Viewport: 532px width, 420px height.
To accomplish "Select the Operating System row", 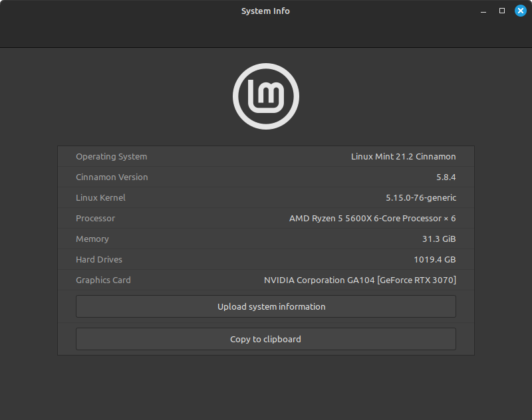I will click(x=266, y=156).
